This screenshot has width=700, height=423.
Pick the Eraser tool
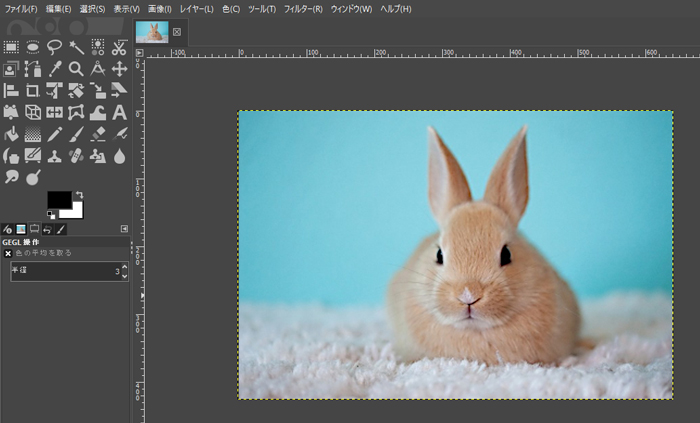98,134
